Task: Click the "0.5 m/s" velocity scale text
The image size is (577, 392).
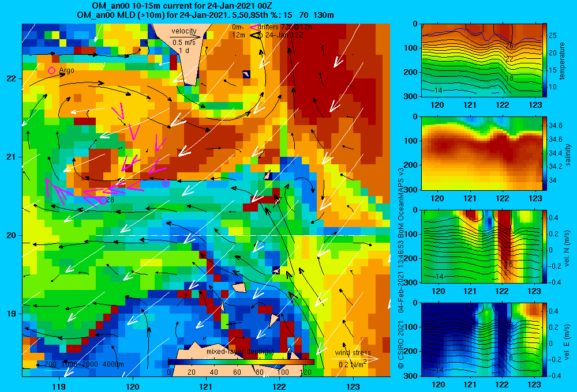Action: coord(184,43)
